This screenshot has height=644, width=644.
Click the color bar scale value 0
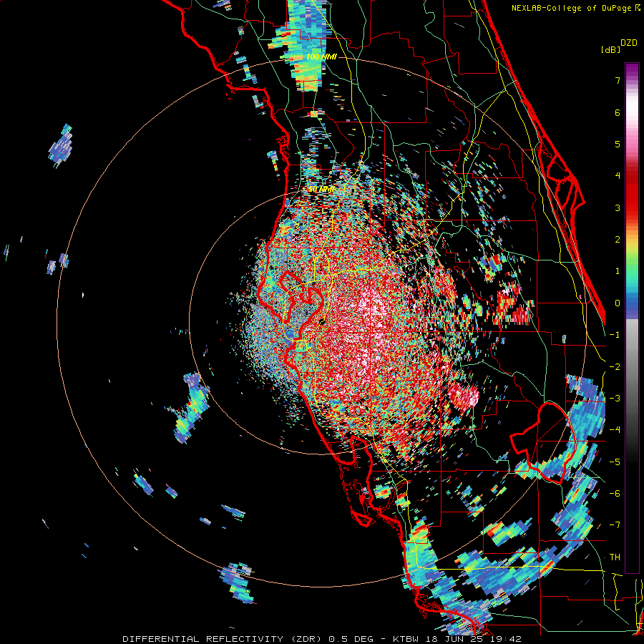(618, 303)
